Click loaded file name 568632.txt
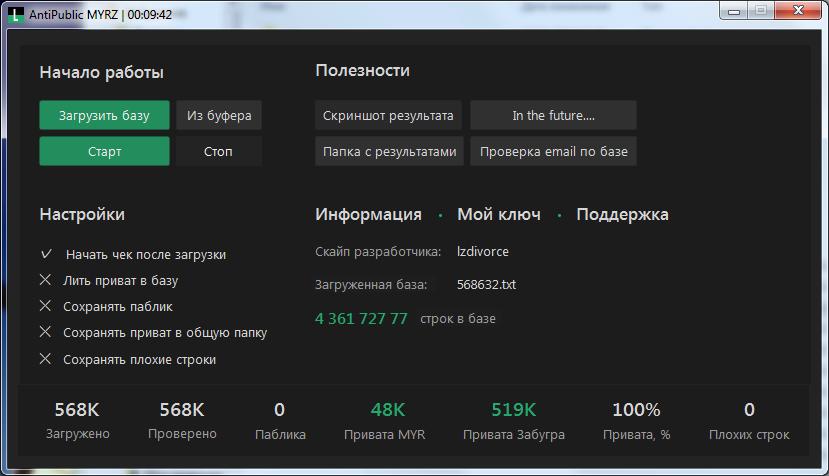Image resolution: width=829 pixels, height=476 pixels. tap(486, 285)
